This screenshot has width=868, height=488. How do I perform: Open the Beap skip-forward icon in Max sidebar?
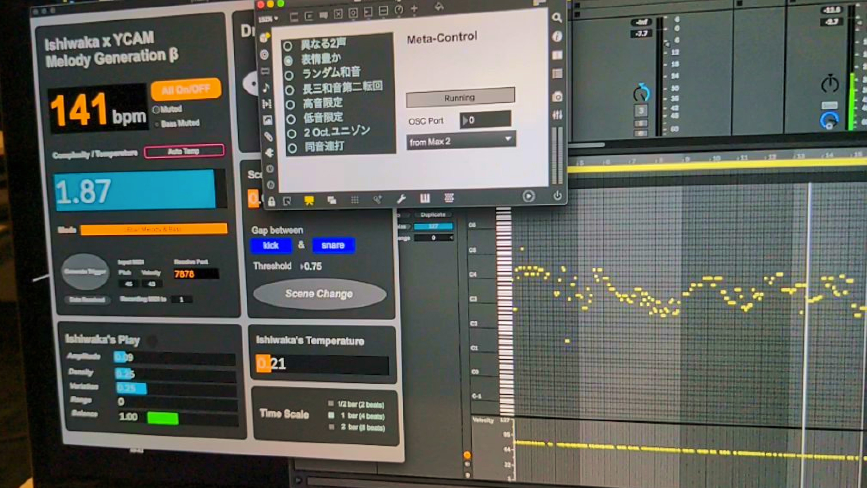(x=267, y=104)
